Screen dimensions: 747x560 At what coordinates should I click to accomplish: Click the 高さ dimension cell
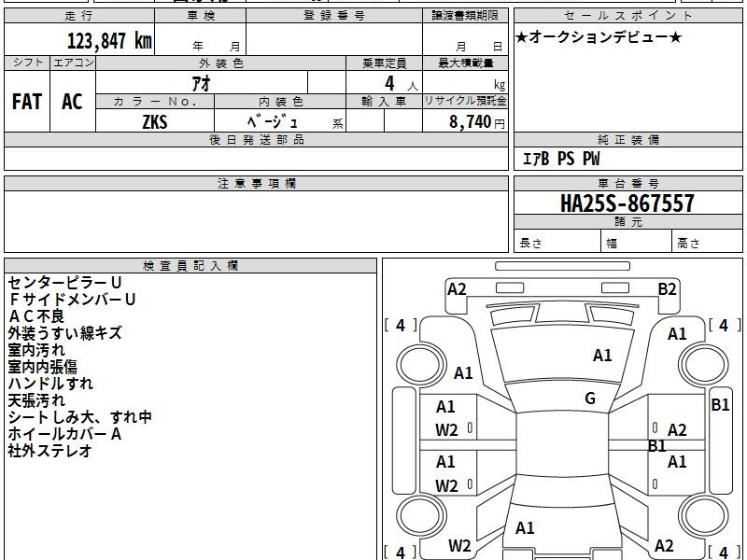[x=708, y=242]
